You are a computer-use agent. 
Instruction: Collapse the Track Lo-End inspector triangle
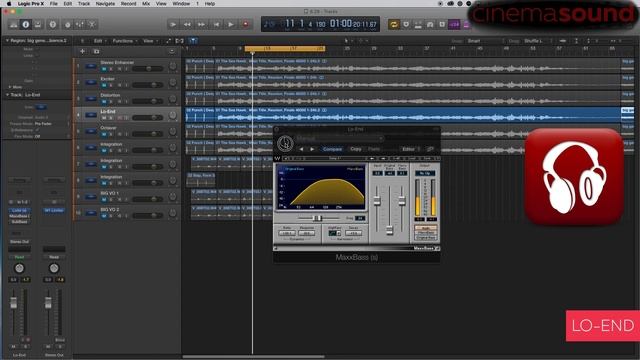coord(7,95)
